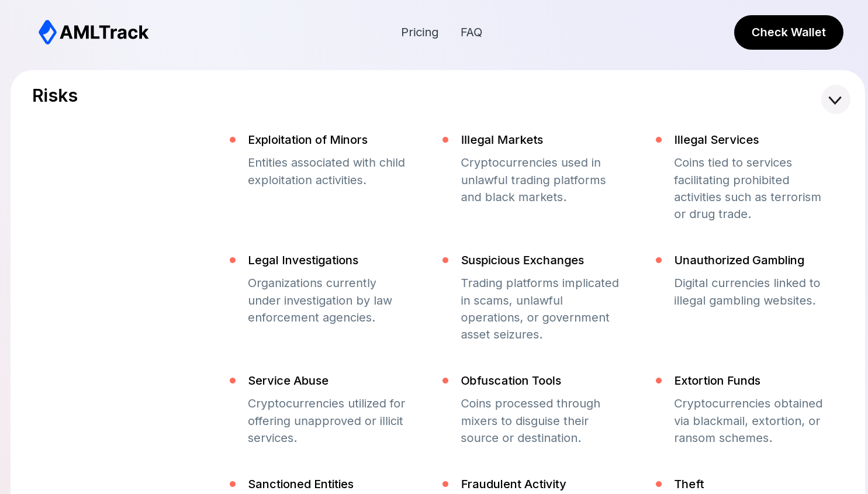The height and width of the screenshot is (494, 868).
Task: Click the Check Wallet button
Action: (x=789, y=32)
